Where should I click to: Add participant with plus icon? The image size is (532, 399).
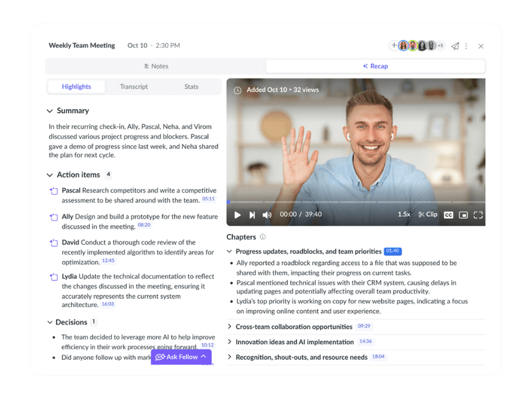(x=394, y=45)
